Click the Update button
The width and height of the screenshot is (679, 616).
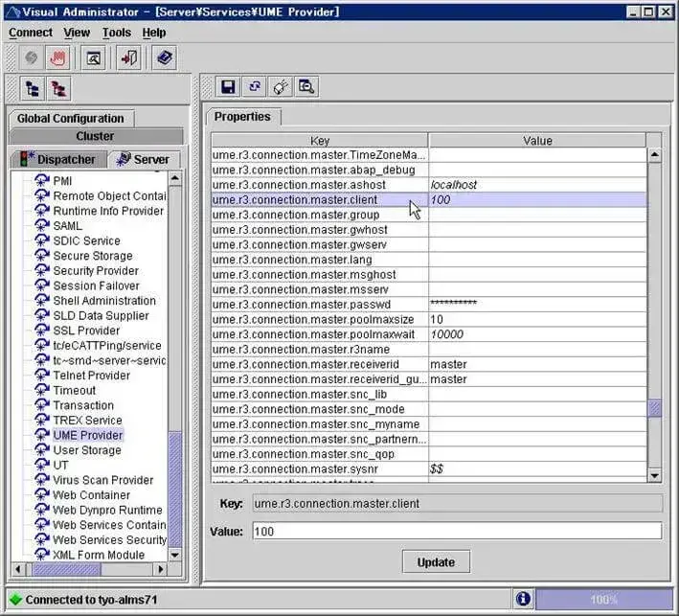click(436, 561)
